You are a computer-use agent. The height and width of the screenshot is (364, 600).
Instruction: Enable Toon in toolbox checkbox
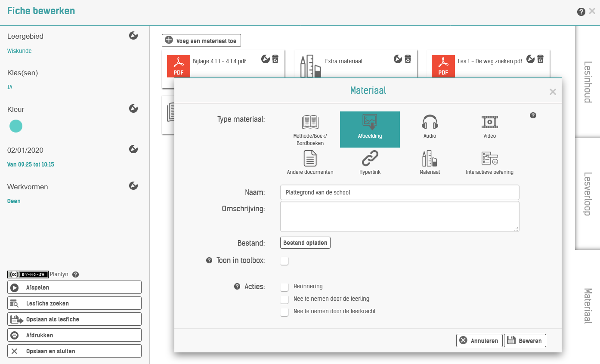[285, 261]
